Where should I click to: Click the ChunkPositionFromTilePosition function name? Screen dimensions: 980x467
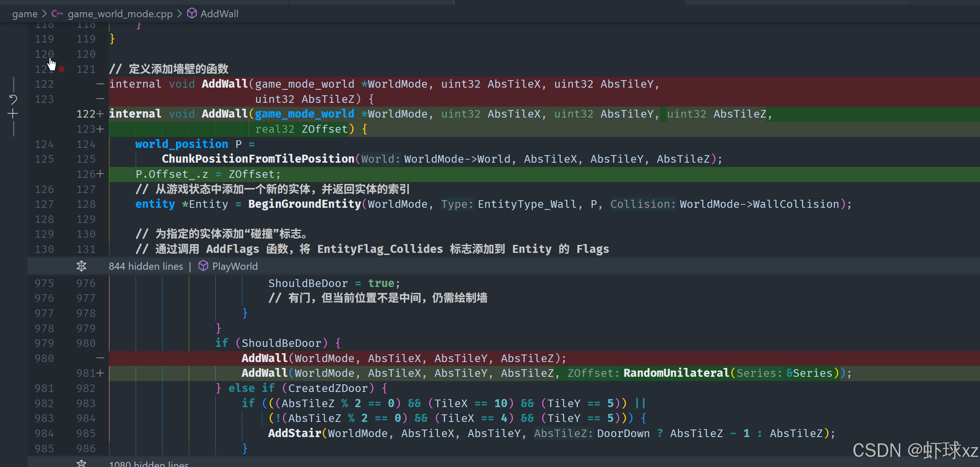tap(258, 159)
